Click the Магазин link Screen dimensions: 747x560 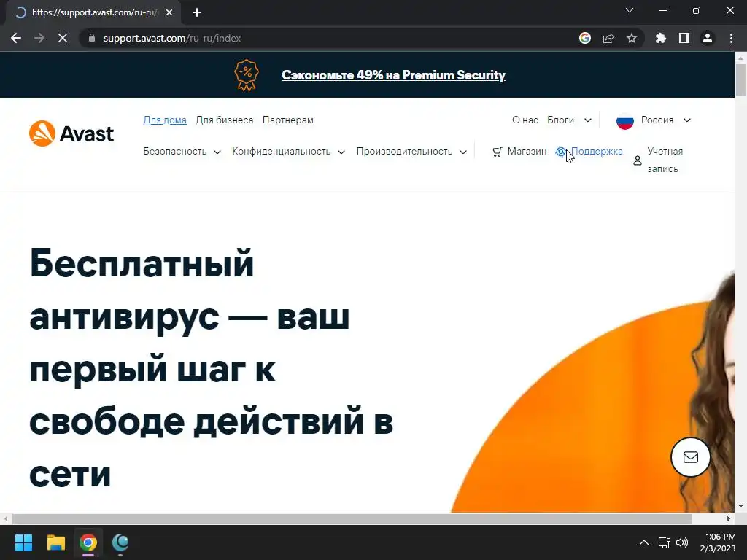pyautogui.click(x=527, y=152)
